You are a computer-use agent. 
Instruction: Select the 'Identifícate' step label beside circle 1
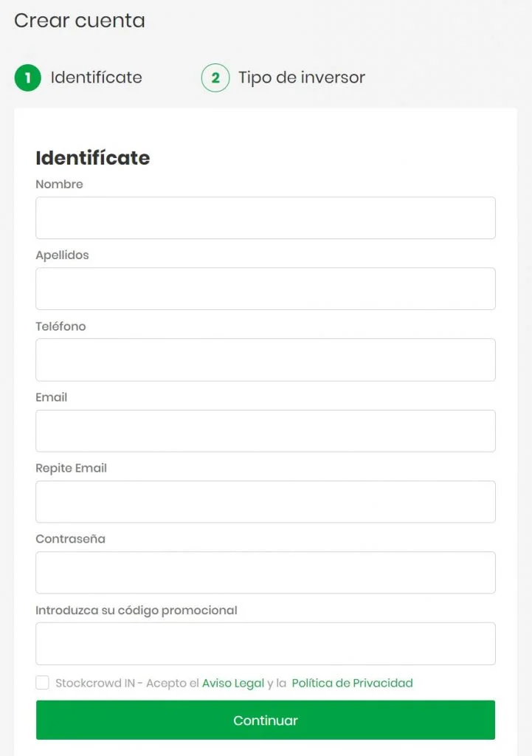click(x=96, y=78)
